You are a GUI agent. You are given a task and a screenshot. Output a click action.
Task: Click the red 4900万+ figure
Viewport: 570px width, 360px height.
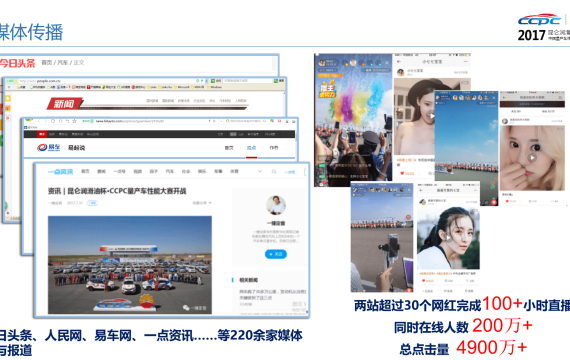tap(491, 347)
